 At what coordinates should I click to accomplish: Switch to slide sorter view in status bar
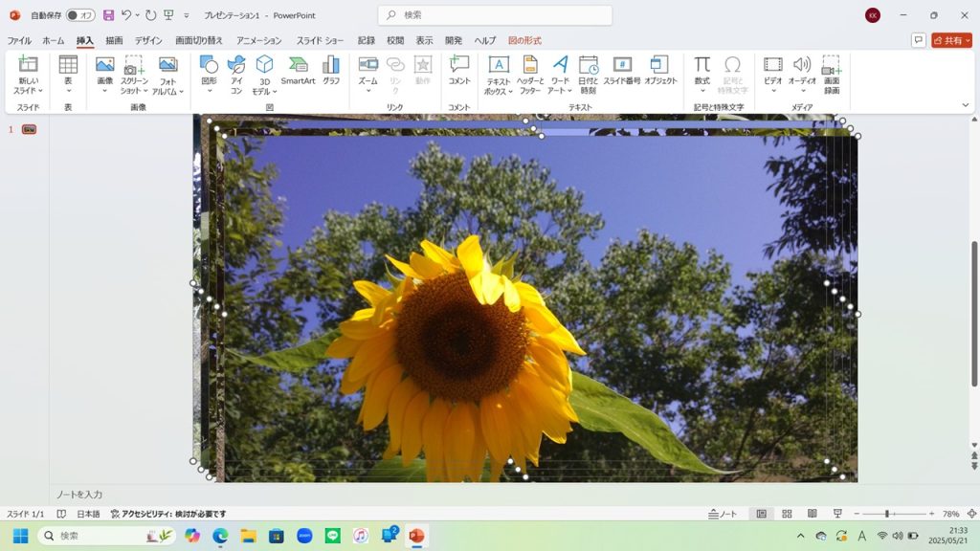tap(787, 514)
